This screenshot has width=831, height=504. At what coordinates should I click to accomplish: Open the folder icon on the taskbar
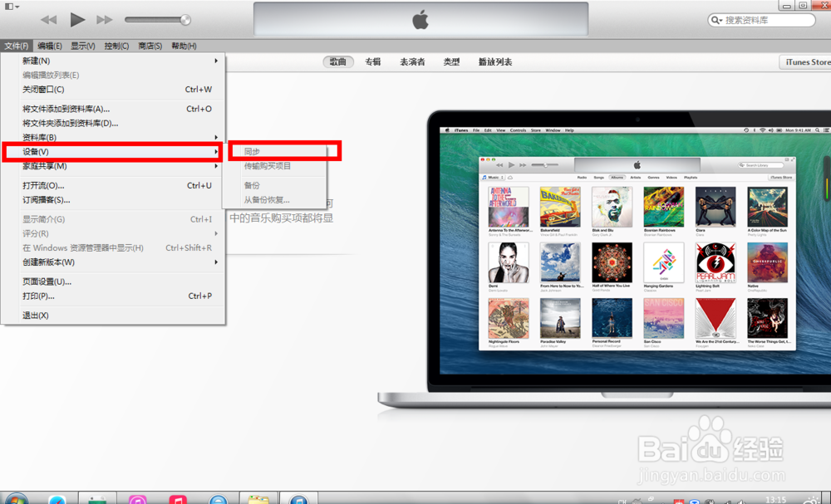click(x=258, y=500)
